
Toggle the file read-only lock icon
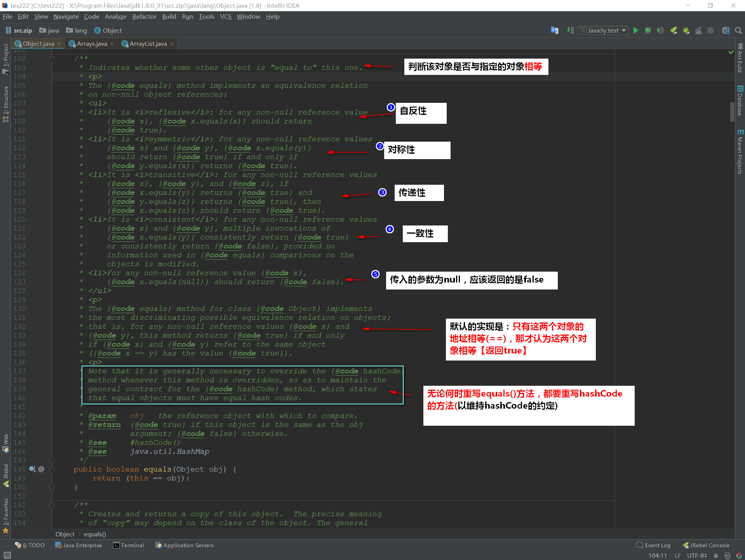(716, 555)
